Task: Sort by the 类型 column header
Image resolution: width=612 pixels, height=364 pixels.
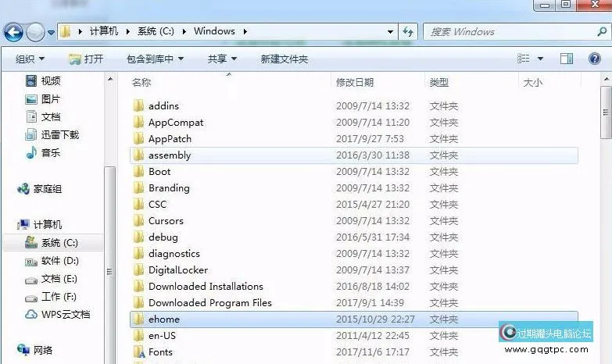Action: (x=438, y=82)
